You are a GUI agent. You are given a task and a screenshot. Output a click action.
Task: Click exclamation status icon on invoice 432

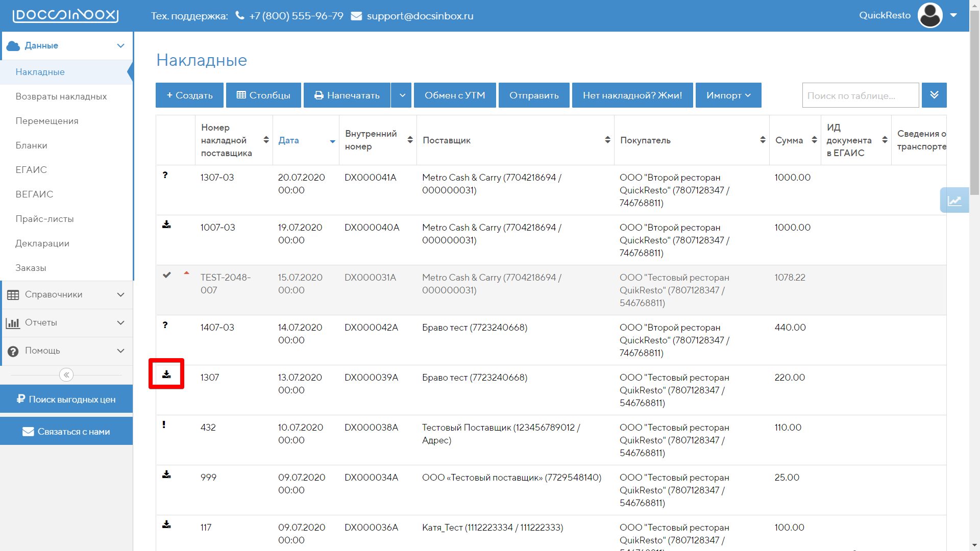(x=164, y=424)
